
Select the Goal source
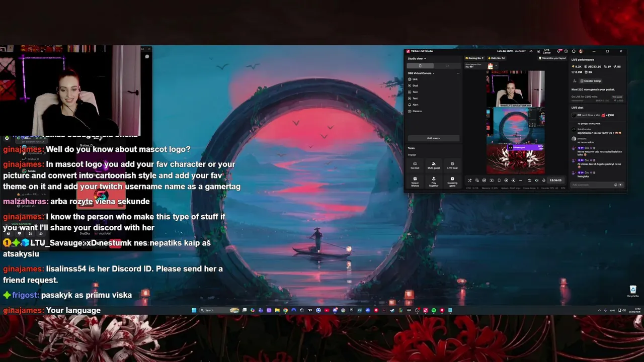pyautogui.click(x=413, y=85)
